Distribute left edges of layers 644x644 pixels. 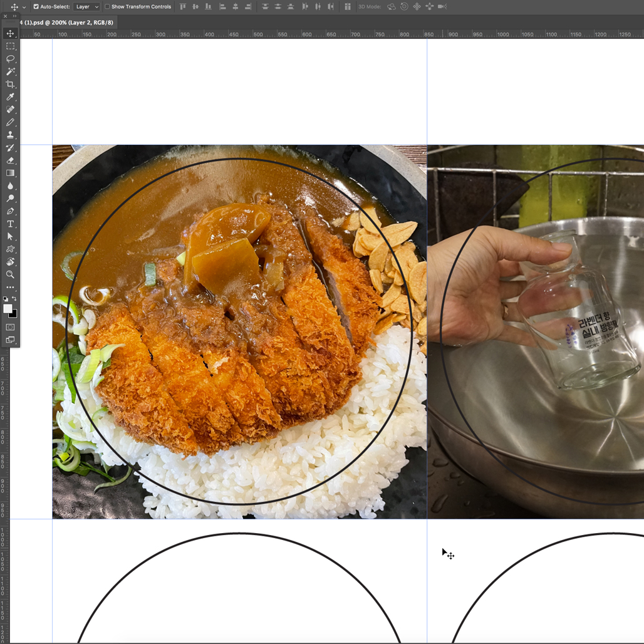(x=304, y=6)
